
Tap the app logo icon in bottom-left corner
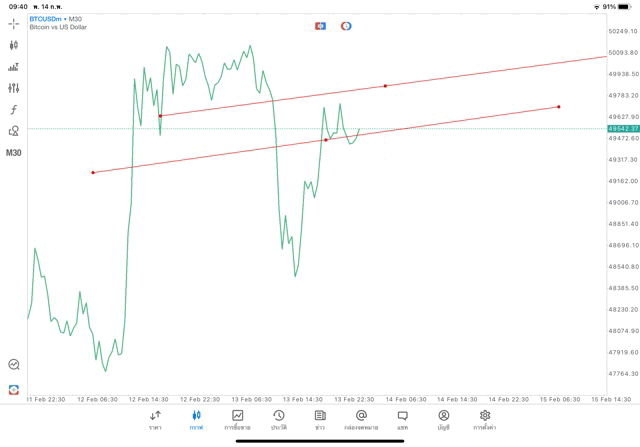(14, 389)
